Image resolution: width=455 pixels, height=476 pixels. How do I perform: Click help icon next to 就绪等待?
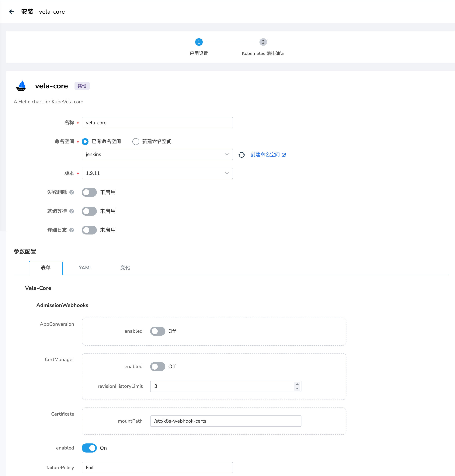coord(71,211)
